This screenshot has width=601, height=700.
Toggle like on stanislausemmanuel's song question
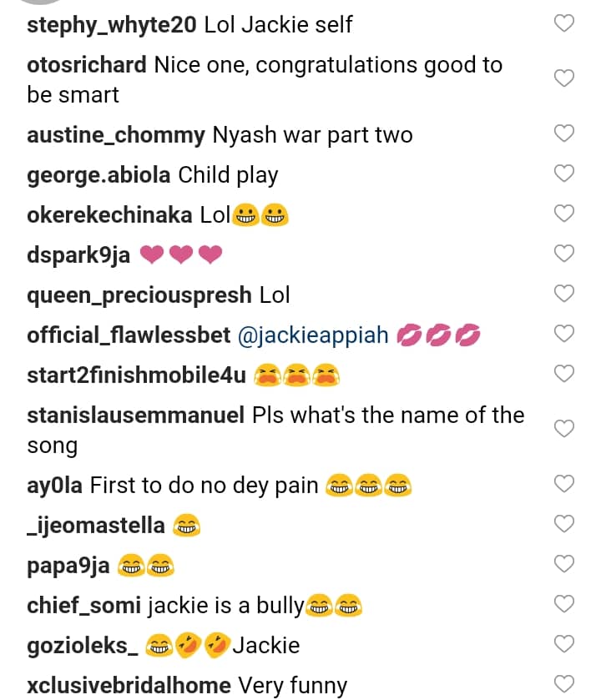(565, 430)
